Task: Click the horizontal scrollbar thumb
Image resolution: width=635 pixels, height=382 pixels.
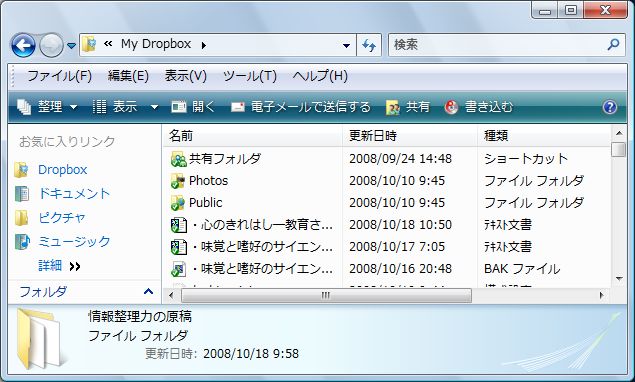Action: point(326,296)
